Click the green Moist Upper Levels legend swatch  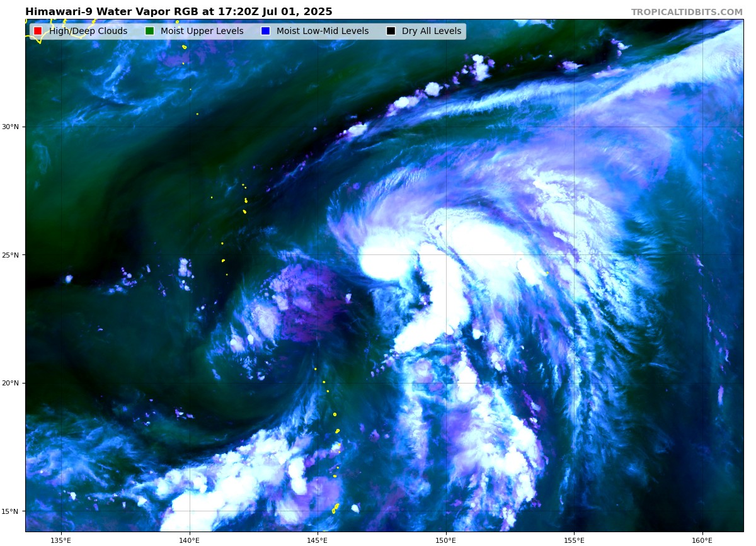pos(149,31)
